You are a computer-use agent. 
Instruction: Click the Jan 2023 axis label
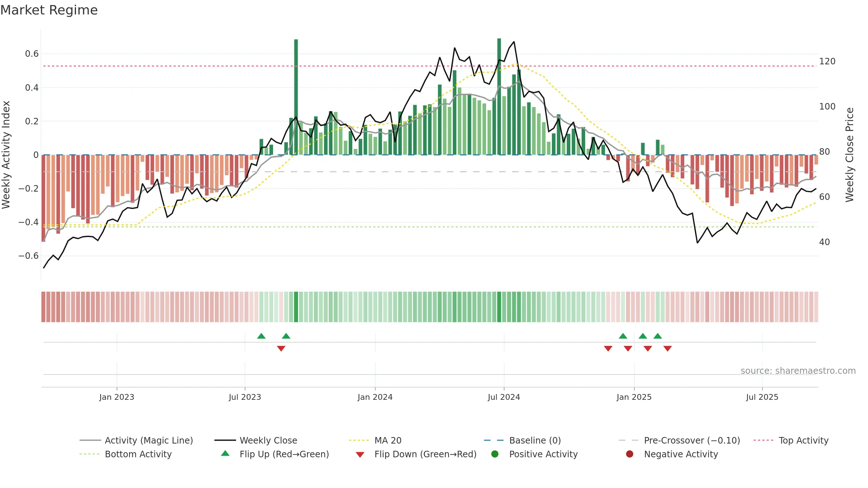click(x=116, y=397)
